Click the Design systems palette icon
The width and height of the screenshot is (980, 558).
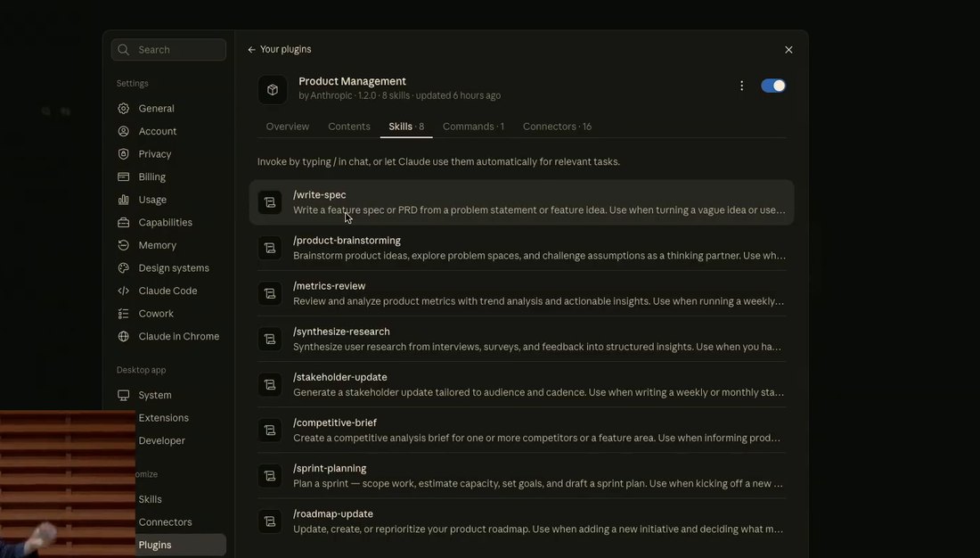(124, 267)
